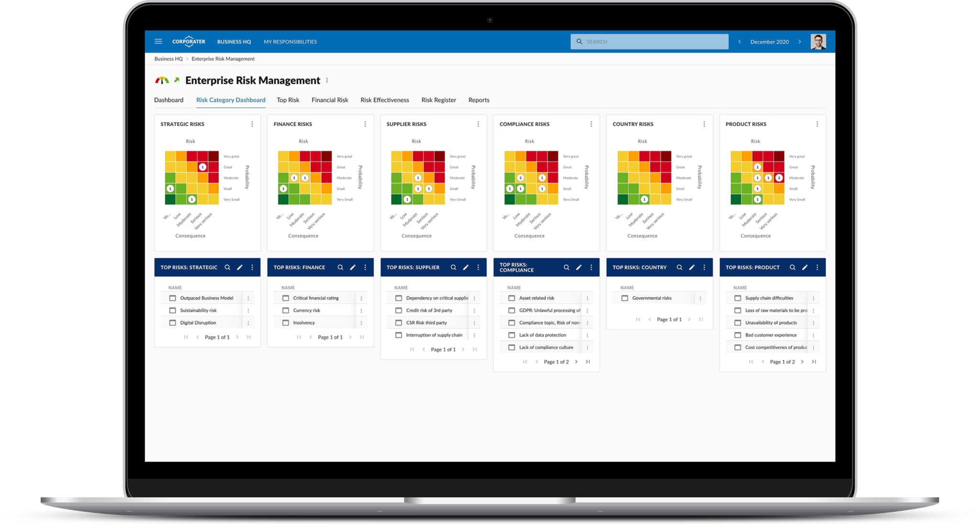
Task: Select the Risk Category Dashboard tab
Action: (x=232, y=99)
